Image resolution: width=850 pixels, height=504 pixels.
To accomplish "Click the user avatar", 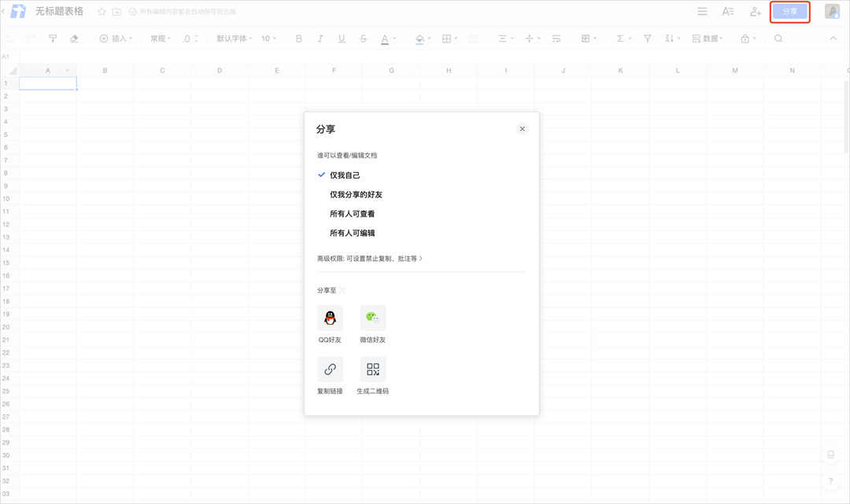I will [x=832, y=11].
